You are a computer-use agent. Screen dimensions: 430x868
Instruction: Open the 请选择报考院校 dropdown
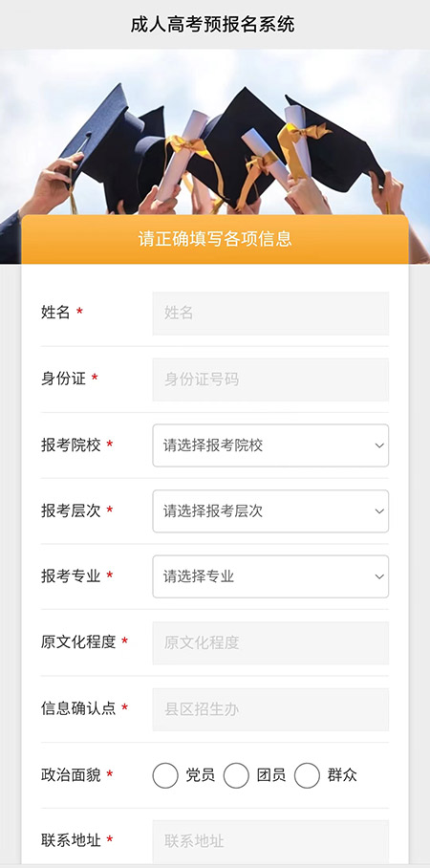(x=270, y=445)
